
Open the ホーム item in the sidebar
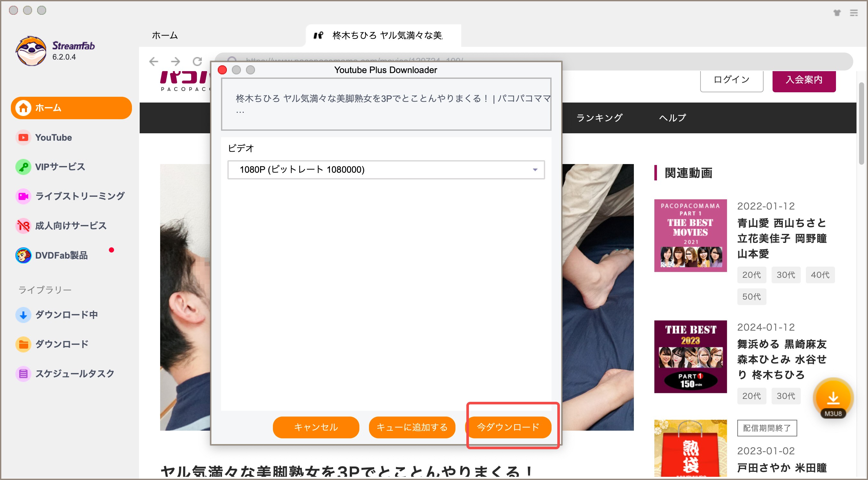point(71,108)
